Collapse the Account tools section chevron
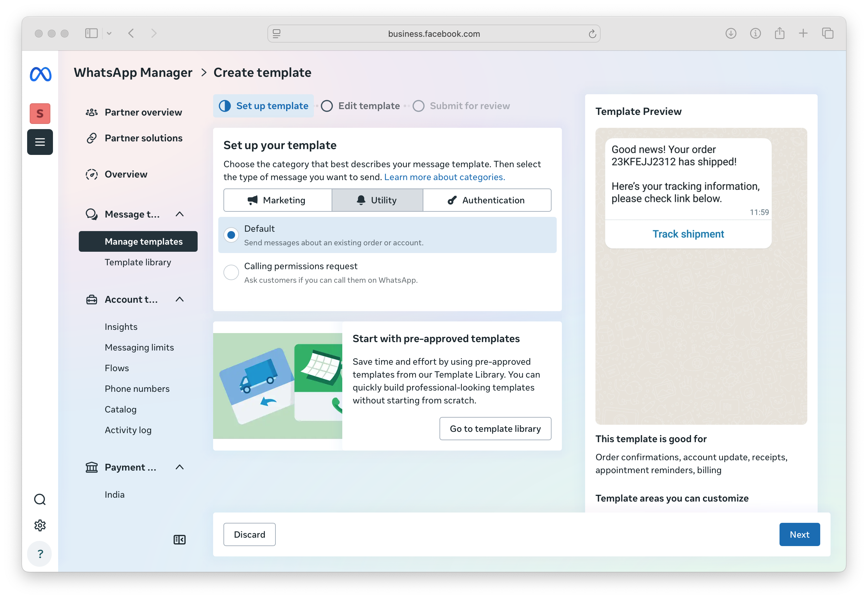Image resolution: width=868 pixels, height=599 pixels. coord(180,299)
